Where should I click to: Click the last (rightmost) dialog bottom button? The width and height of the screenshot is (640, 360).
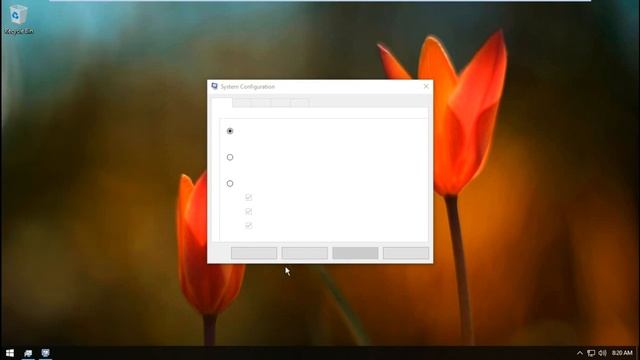pos(406,253)
